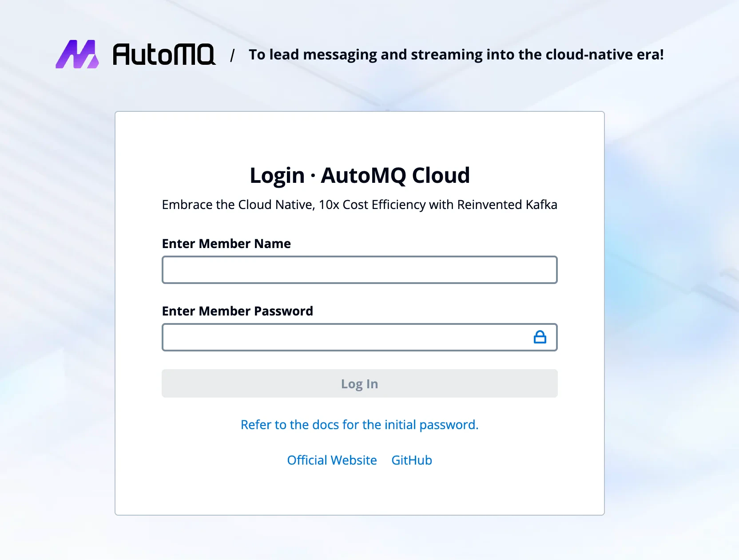Image resolution: width=739 pixels, height=560 pixels.
Task: Click the 'Enter Member Name' label
Action: 226,244
